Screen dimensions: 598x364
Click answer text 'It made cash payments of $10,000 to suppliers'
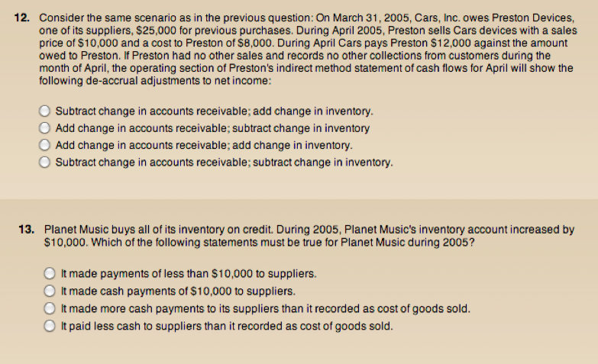tap(178, 292)
